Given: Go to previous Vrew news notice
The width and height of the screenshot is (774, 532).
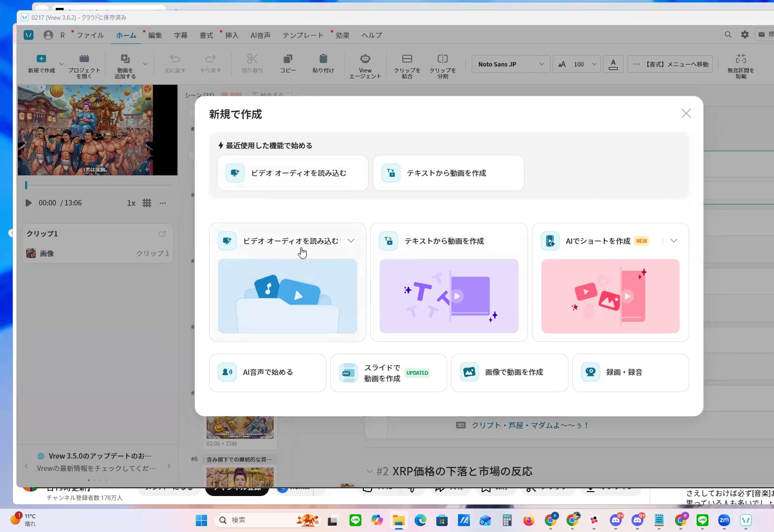Looking at the screenshot, I should coord(26,466).
